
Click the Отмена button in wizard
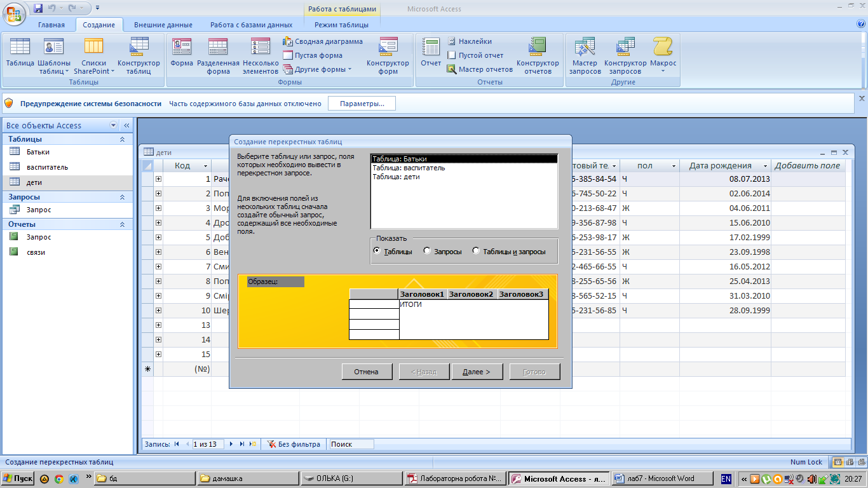366,372
